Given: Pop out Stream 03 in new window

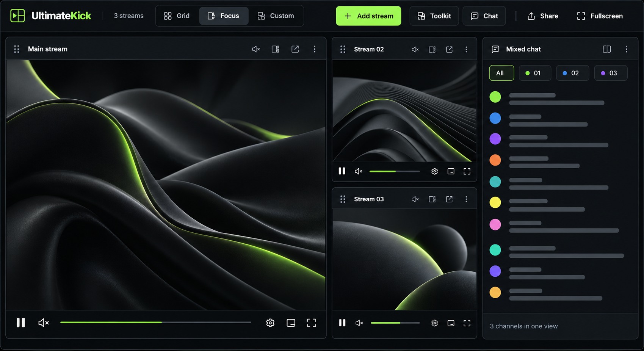Looking at the screenshot, I should [449, 199].
